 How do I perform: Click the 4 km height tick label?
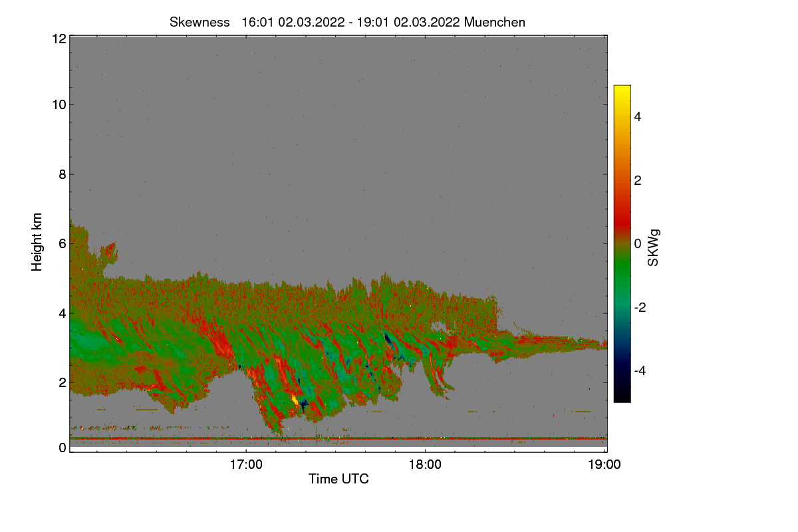pyautogui.click(x=62, y=313)
